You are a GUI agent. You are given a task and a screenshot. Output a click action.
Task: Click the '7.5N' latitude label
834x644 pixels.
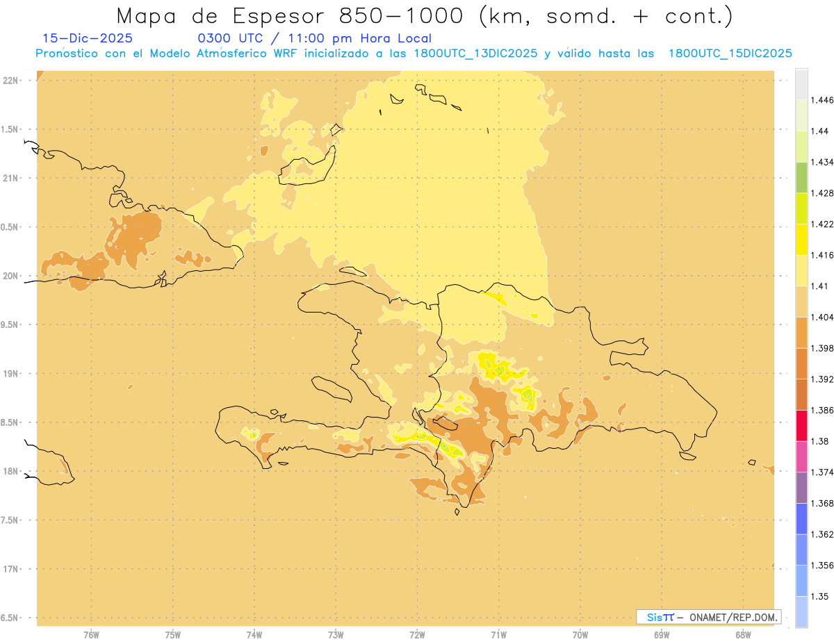[10, 520]
